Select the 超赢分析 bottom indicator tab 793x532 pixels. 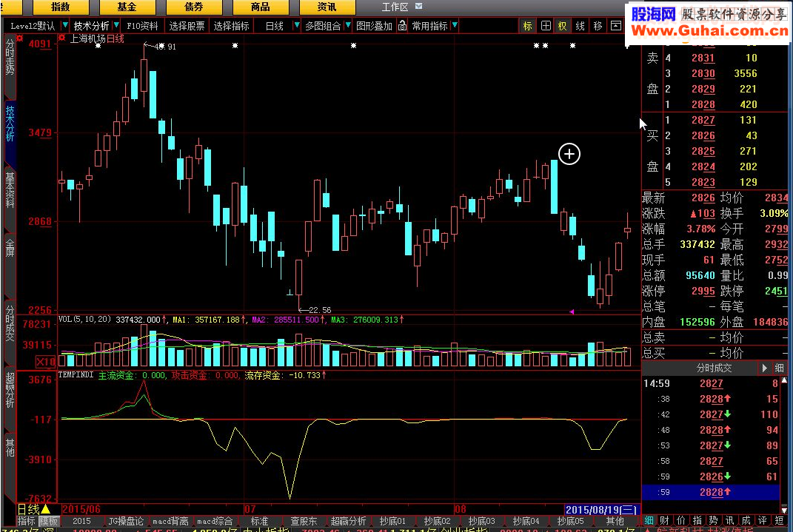(x=349, y=520)
